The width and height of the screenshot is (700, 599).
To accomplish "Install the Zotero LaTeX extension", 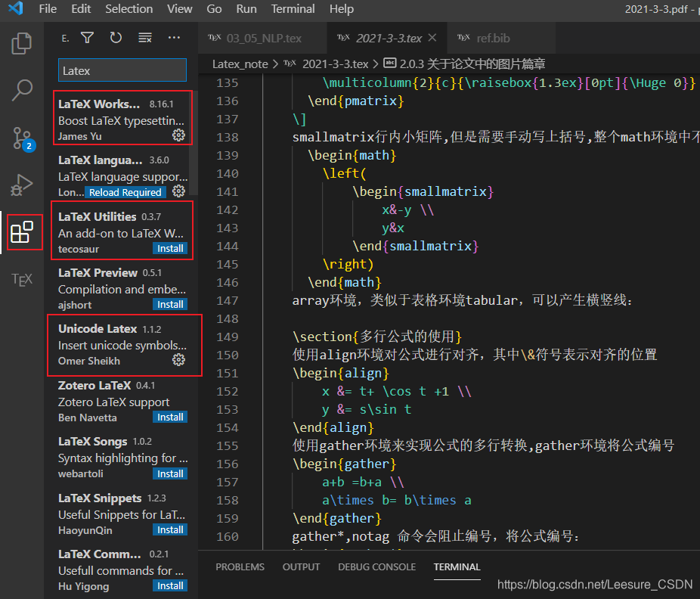I will pyautogui.click(x=170, y=417).
